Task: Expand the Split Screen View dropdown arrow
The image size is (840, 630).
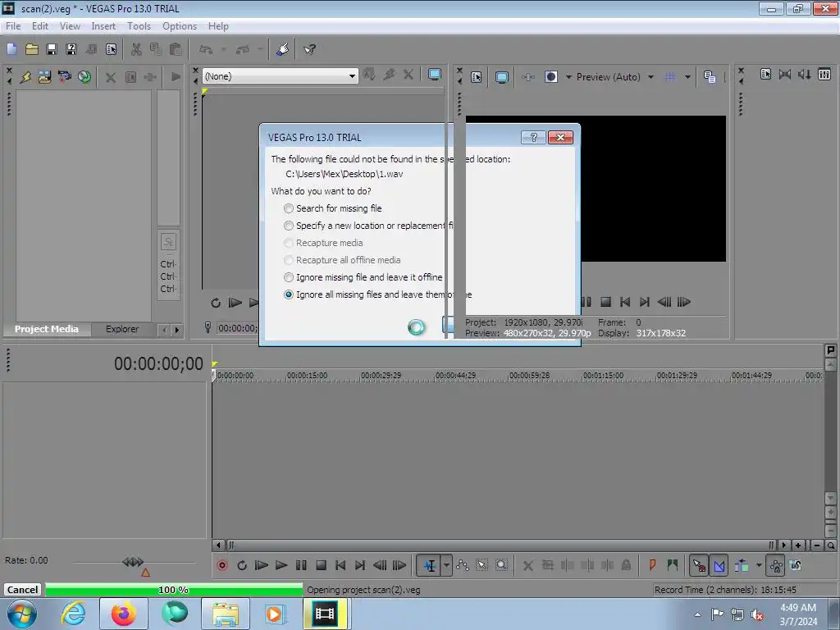Action: tap(568, 77)
